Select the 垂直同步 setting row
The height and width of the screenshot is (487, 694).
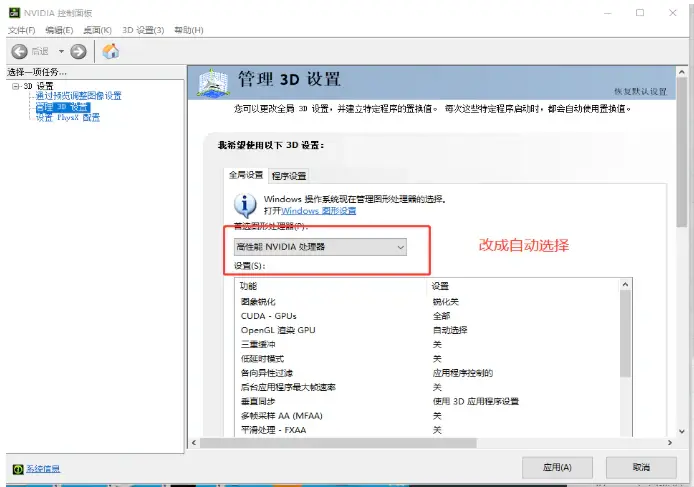pyautogui.click(x=428, y=402)
